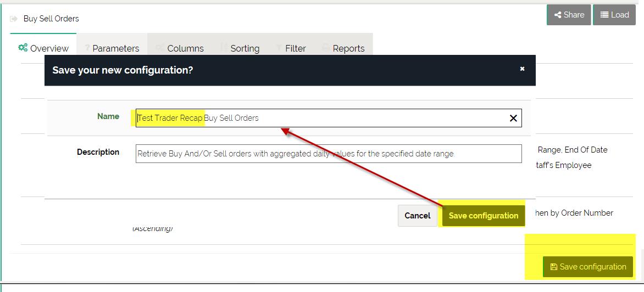The image size is (644, 292).
Task: Click the gears icon on Overview tab
Action: coord(23,48)
